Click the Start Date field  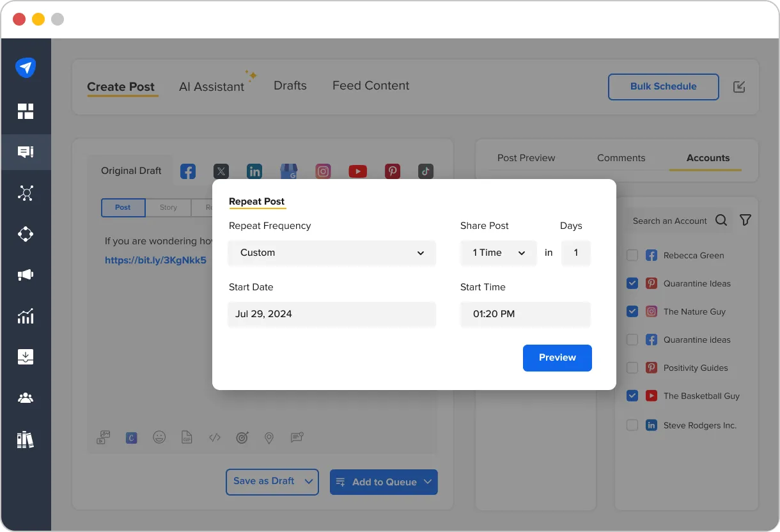[x=332, y=314]
